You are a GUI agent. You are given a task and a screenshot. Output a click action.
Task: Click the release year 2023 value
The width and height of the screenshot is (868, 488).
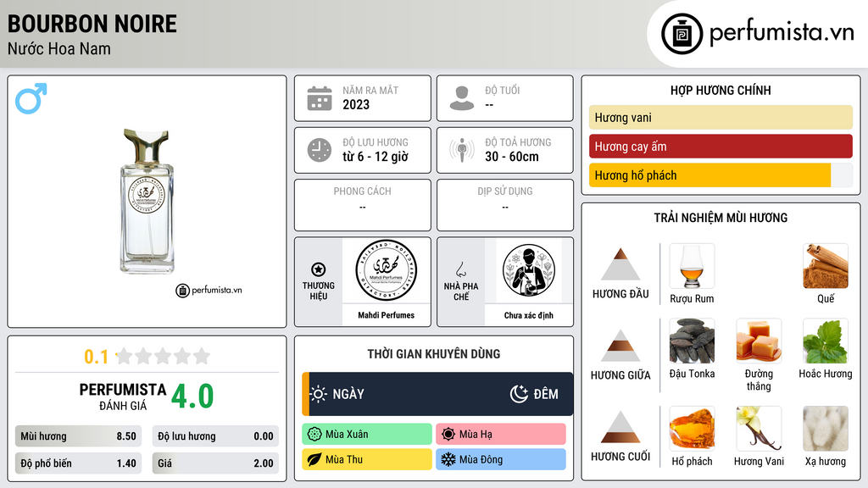tap(356, 104)
